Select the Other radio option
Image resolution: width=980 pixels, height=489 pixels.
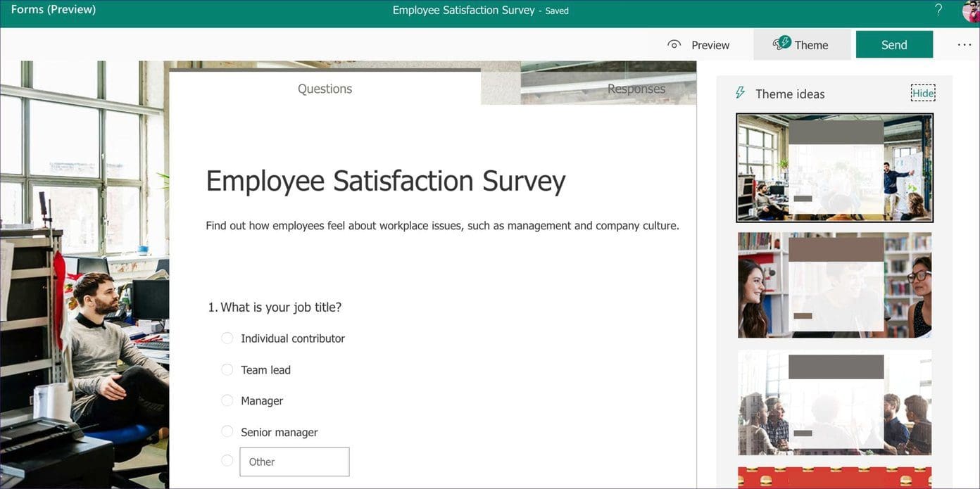[227, 461]
